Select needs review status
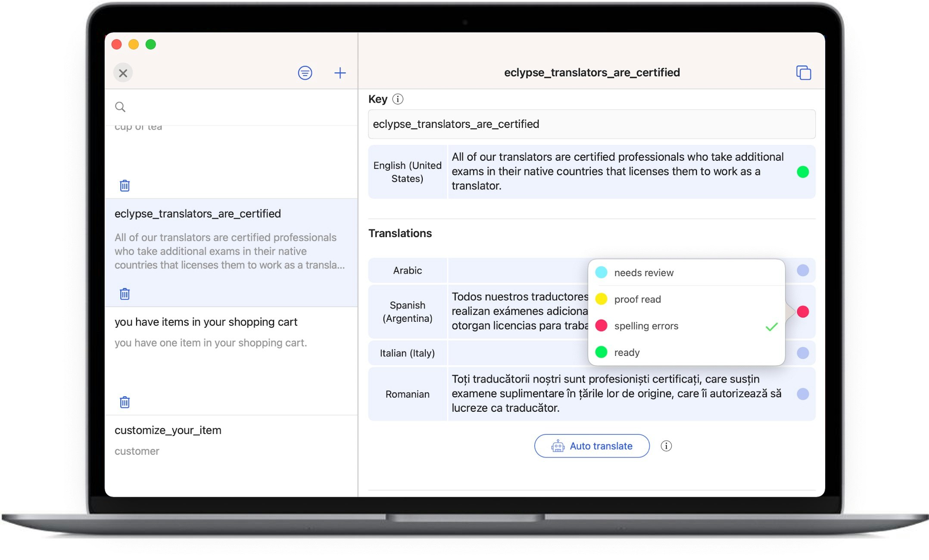This screenshot has height=560, width=929. pyautogui.click(x=686, y=273)
